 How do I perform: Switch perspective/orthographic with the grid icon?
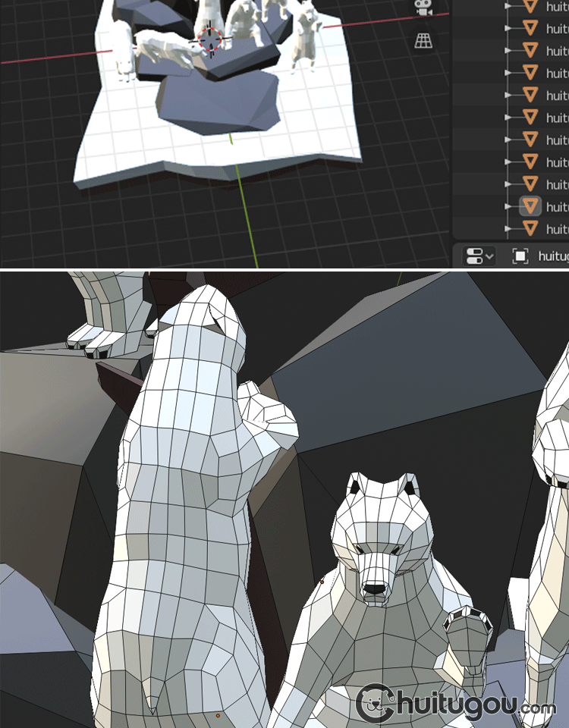(423, 41)
